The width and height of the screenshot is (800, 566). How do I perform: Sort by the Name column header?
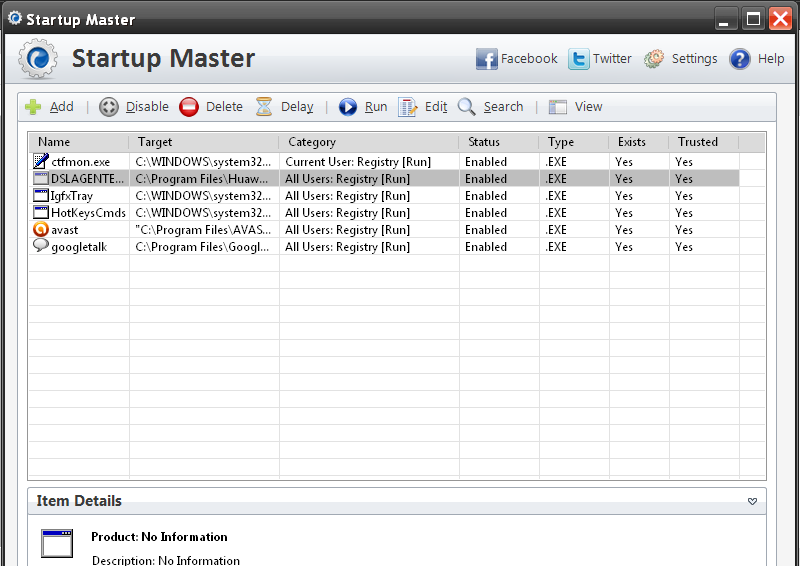(79, 142)
